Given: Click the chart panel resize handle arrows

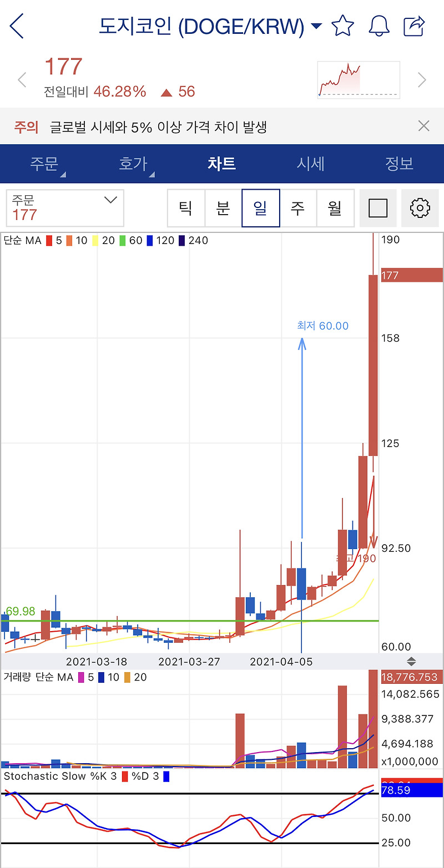Looking at the screenshot, I should (411, 662).
